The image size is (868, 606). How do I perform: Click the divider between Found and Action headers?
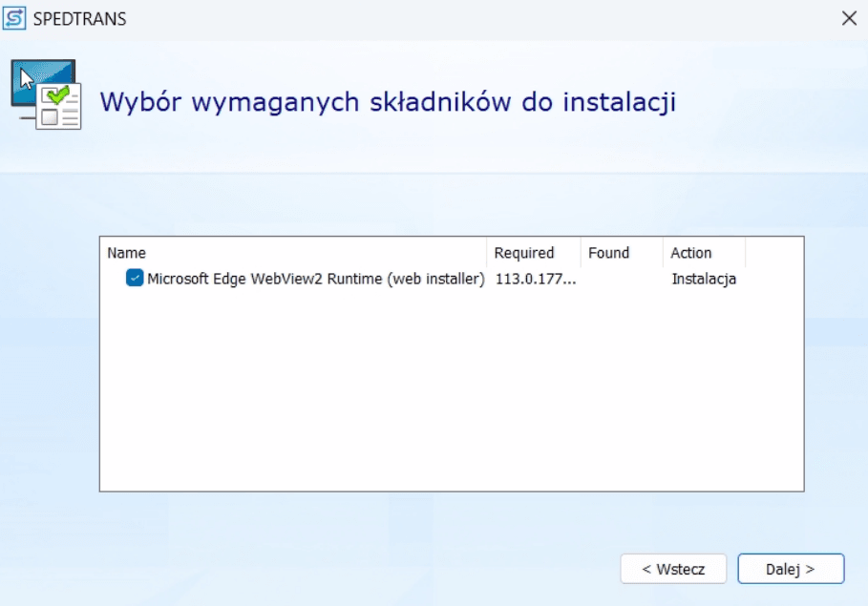(x=663, y=253)
